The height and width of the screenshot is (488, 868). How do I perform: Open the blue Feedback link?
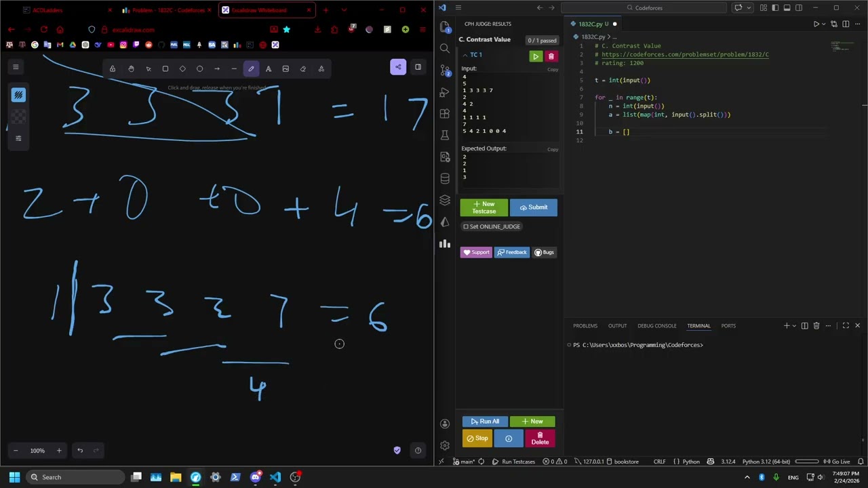click(511, 253)
